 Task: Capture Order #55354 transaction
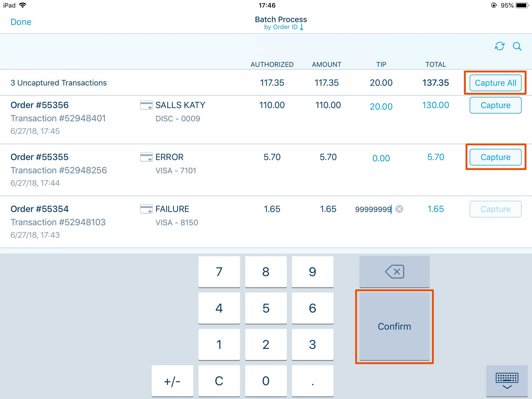pyautogui.click(x=495, y=209)
